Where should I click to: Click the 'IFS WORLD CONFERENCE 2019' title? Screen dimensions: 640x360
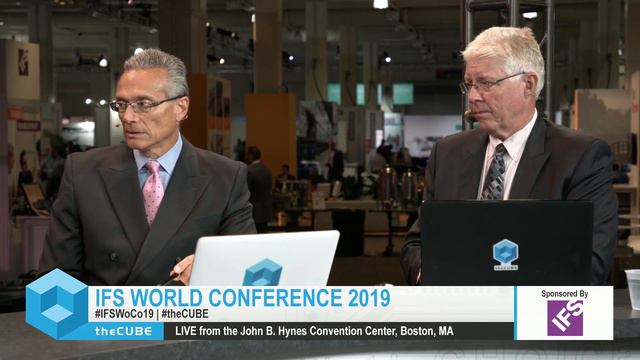[x=242, y=298]
